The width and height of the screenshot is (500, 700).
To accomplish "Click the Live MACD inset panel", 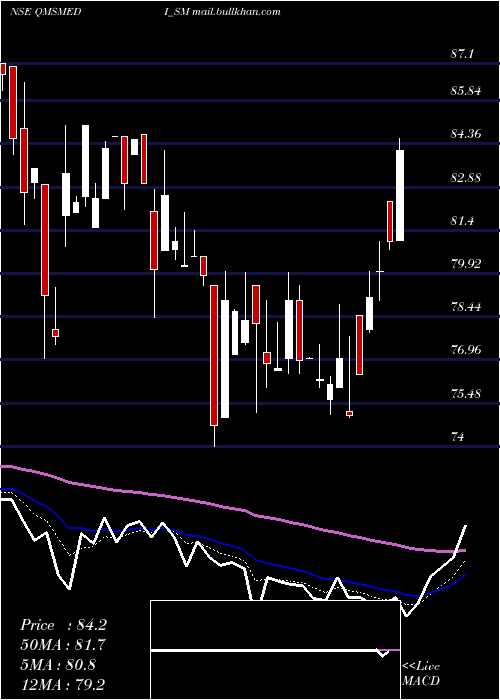I will coord(275,650).
